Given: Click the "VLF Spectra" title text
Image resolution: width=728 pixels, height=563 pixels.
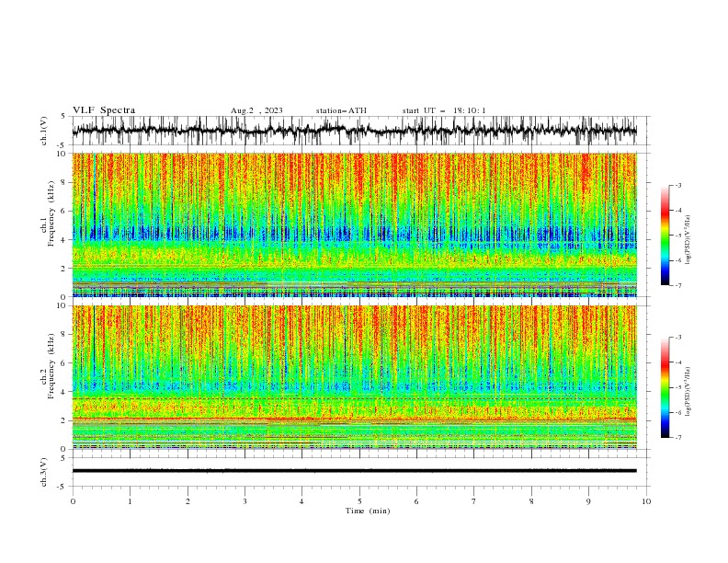Looking at the screenshot, I should point(104,110).
